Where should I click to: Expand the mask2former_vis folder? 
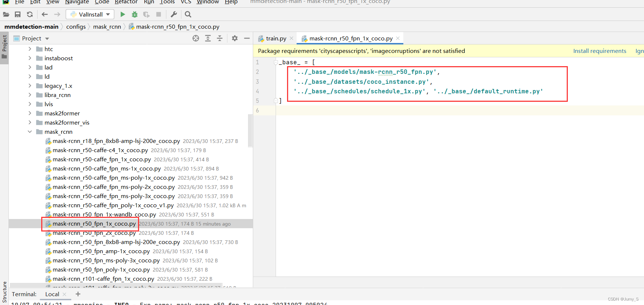[30, 122]
